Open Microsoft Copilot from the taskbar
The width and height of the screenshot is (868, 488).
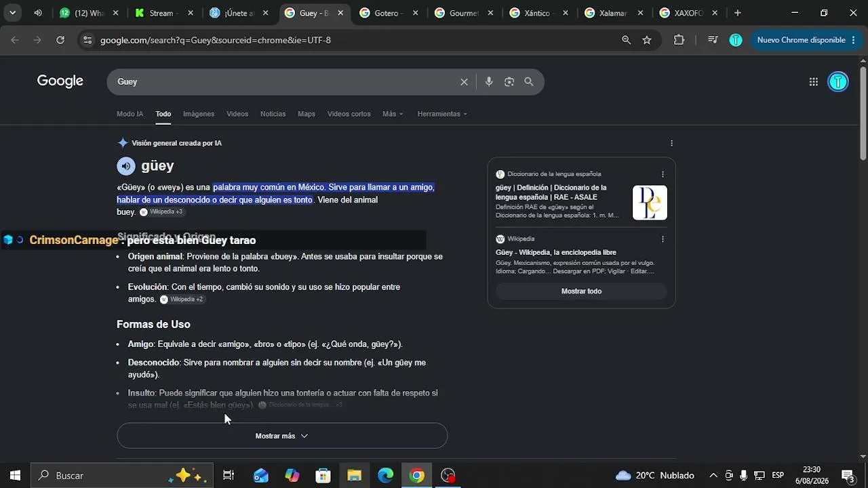point(292,476)
